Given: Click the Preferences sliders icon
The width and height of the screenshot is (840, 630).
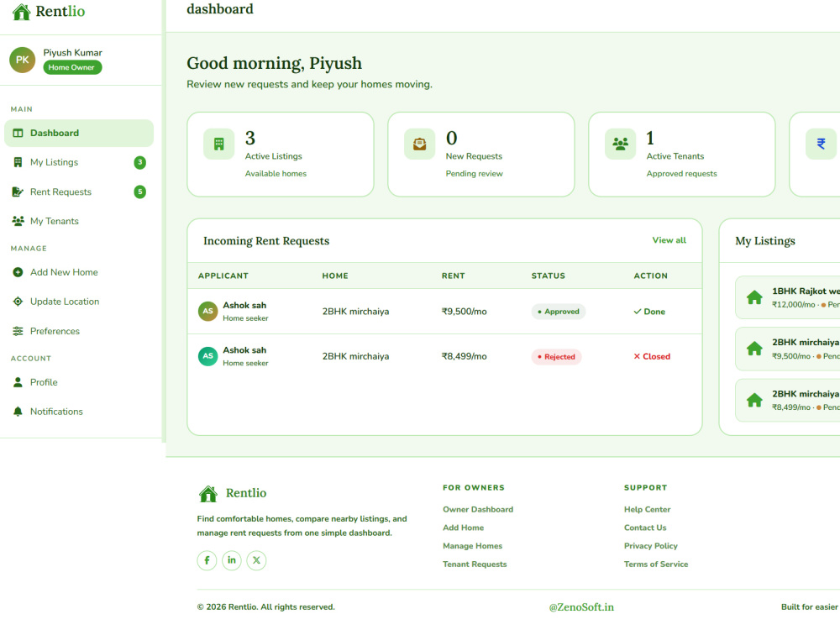Looking at the screenshot, I should coord(18,331).
